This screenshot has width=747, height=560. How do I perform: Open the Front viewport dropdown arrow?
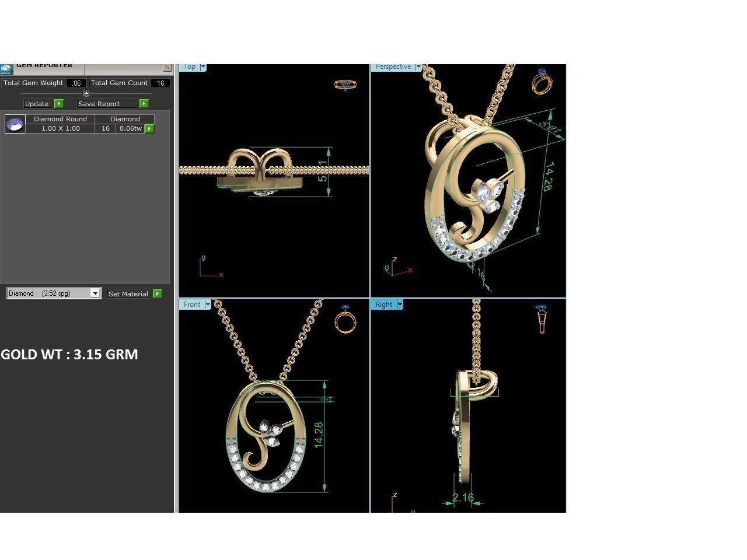pos(208,304)
